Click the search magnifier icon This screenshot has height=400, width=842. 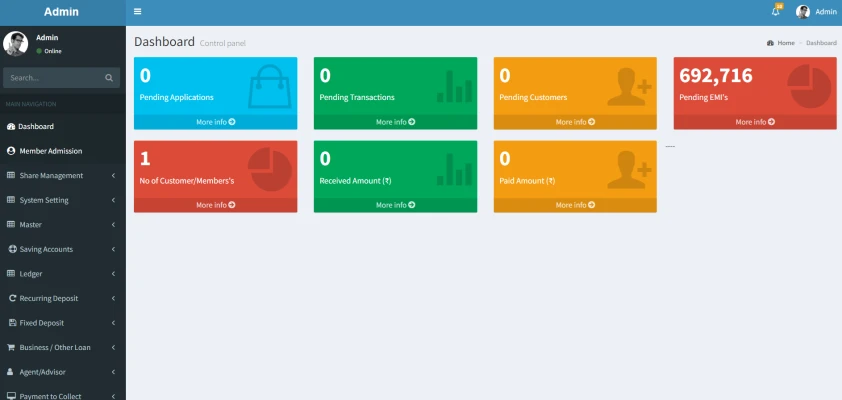click(109, 78)
